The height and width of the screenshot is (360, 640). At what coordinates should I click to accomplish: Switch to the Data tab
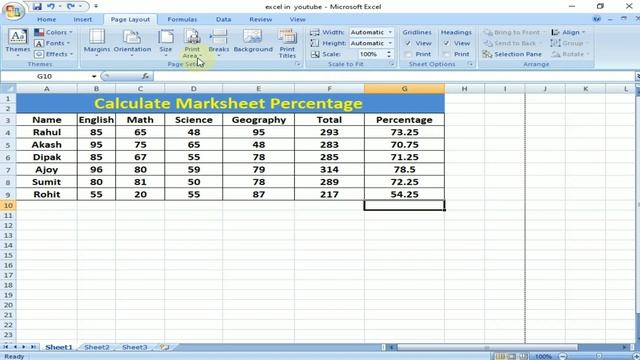tap(223, 19)
